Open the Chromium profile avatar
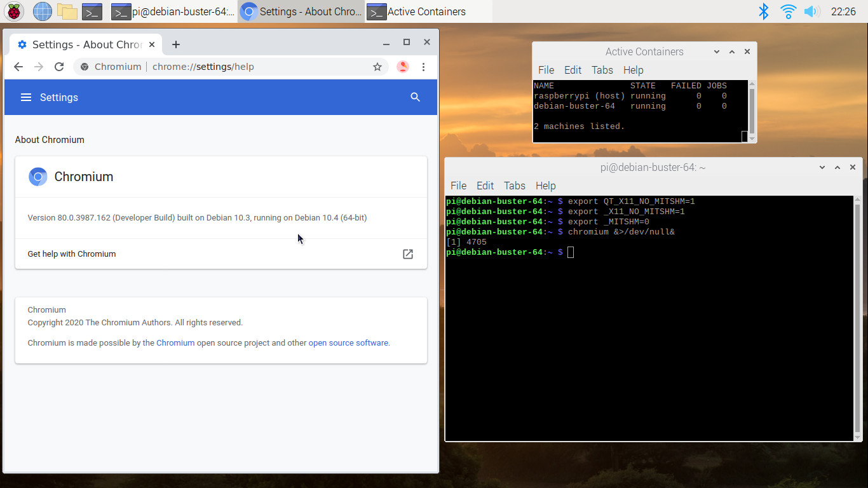 pos(402,67)
